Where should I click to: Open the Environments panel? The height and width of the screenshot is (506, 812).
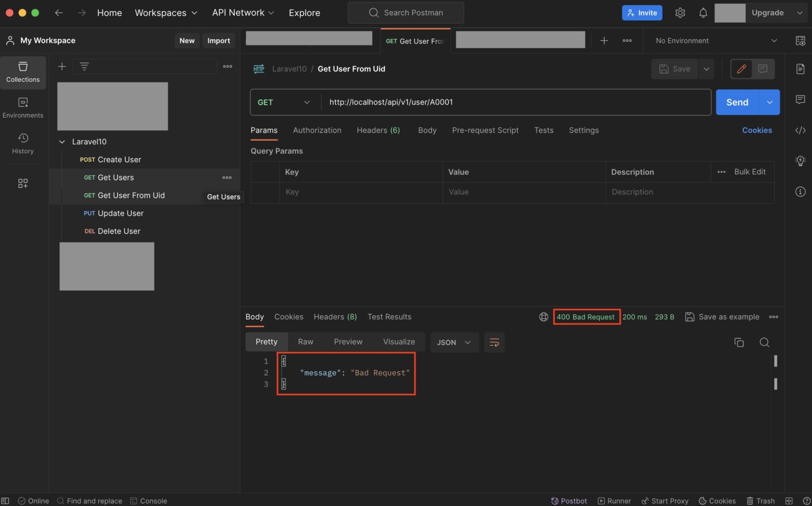click(x=23, y=108)
